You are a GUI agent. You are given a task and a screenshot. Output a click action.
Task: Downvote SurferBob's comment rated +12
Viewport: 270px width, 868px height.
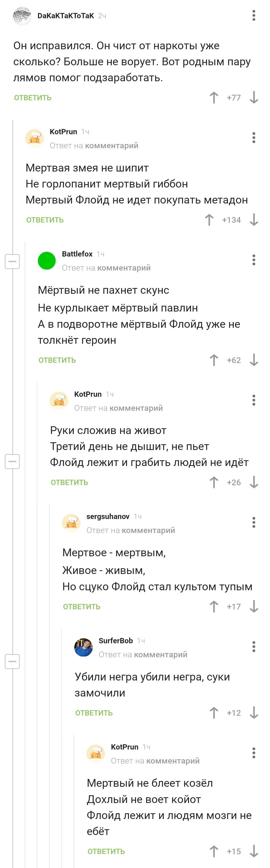click(254, 713)
